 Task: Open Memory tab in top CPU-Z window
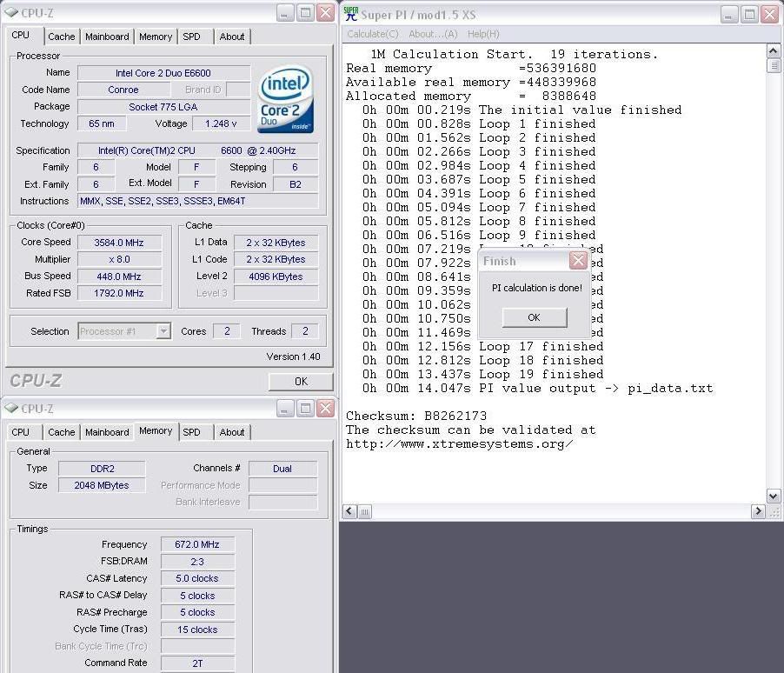(x=156, y=37)
